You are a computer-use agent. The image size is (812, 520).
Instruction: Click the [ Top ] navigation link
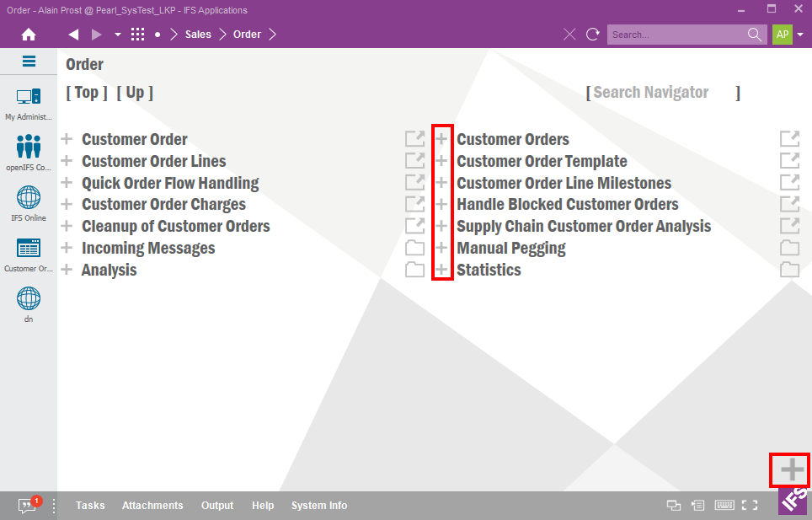[x=87, y=93]
